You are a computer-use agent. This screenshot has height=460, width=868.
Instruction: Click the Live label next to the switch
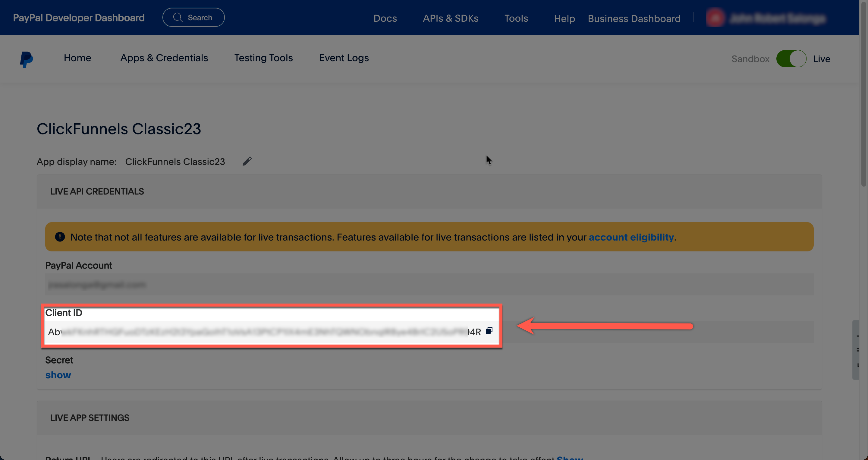[x=822, y=59]
